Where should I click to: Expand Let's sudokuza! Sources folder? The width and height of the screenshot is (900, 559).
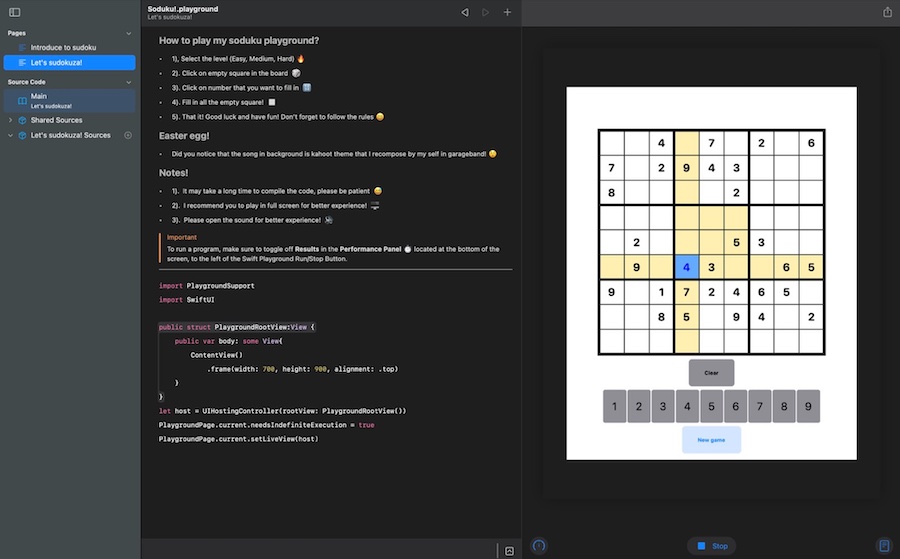[10, 135]
